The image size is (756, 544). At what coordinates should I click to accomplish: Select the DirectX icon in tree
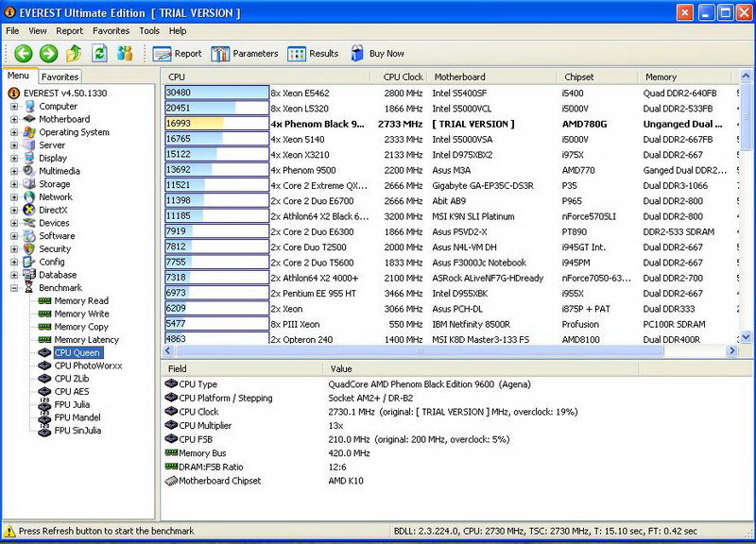29,210
